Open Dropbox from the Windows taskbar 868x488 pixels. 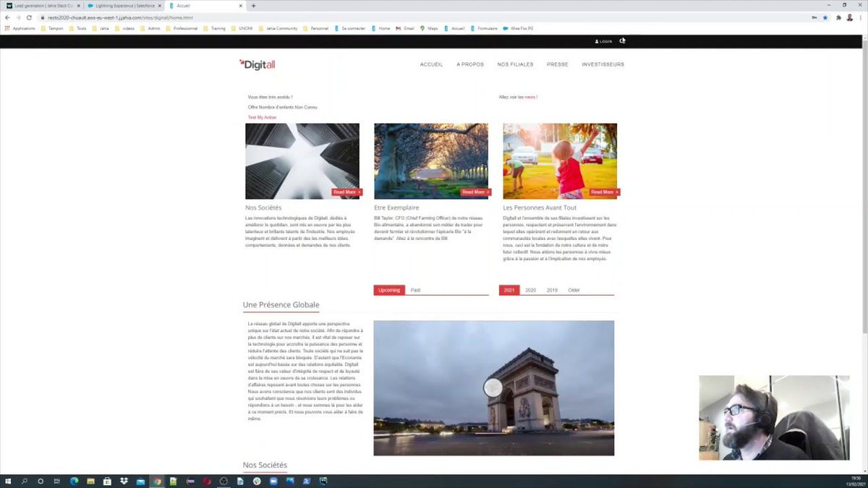[124, 481]
